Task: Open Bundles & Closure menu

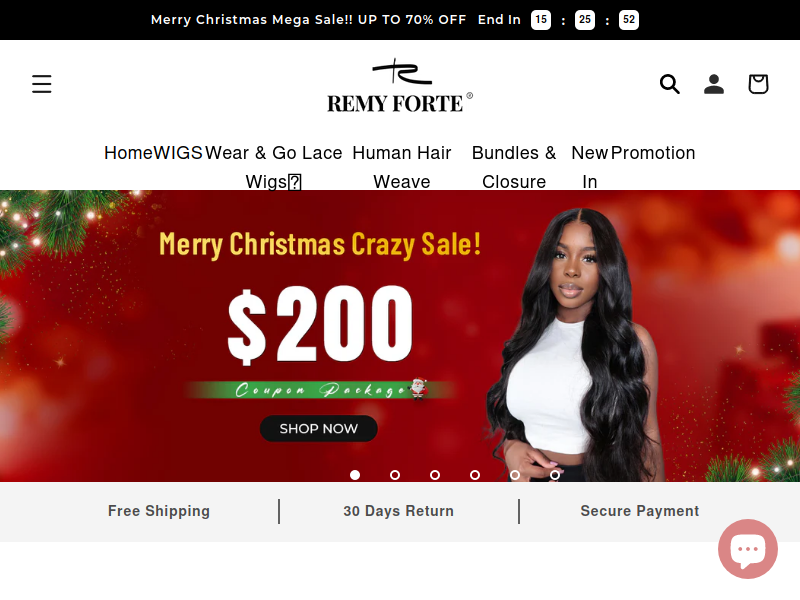Action: (514, 167)
